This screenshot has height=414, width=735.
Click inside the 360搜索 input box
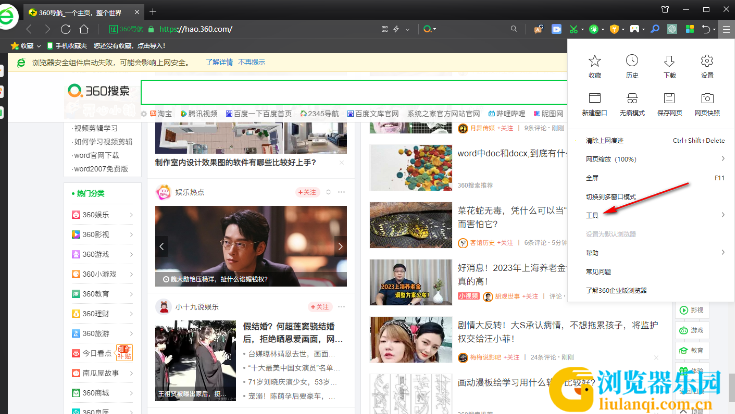[354, 92]
